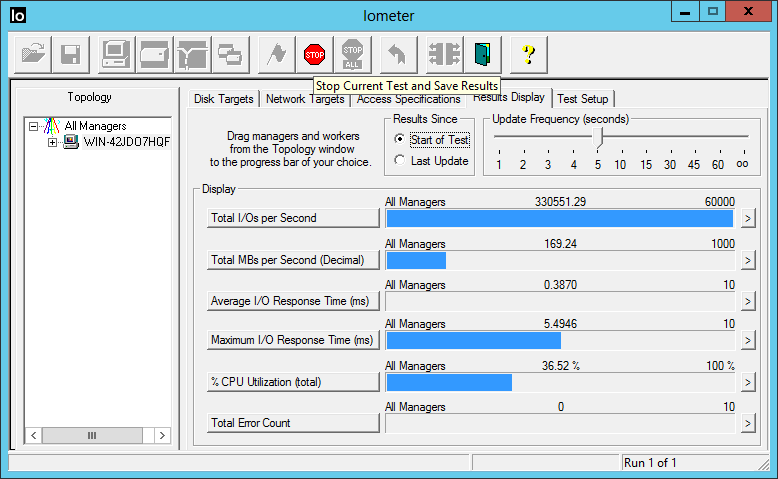This screenshot has height=479, width=778.
Task: Add a new disk worker
Action: pyautogui.click(x=154, y=55)
